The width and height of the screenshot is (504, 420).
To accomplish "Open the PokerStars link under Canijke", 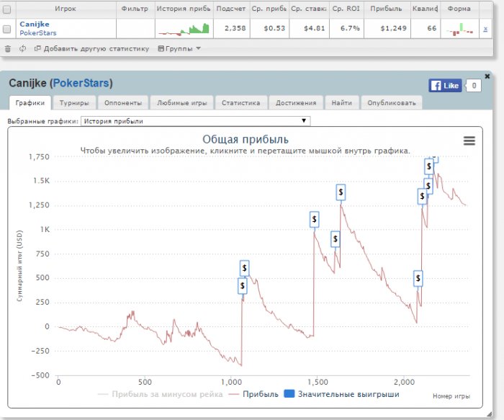I will [38, 33].
